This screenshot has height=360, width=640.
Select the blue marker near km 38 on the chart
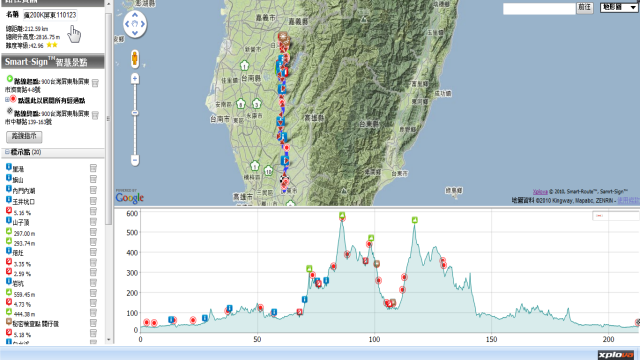point(229,308)
